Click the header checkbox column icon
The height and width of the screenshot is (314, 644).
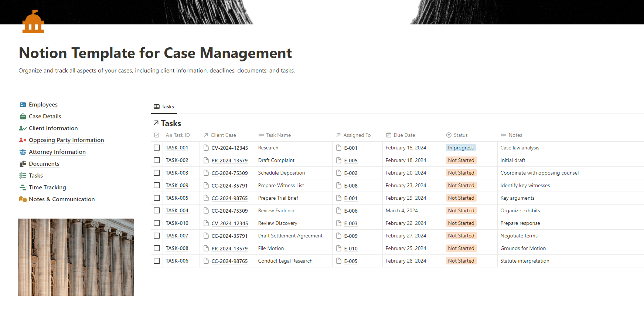157,135
